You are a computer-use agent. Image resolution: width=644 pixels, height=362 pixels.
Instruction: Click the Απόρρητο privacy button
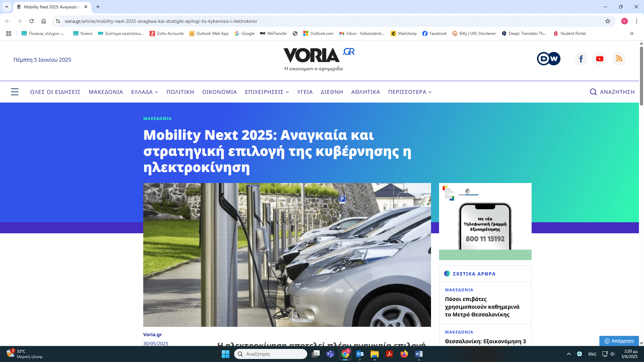619,341
